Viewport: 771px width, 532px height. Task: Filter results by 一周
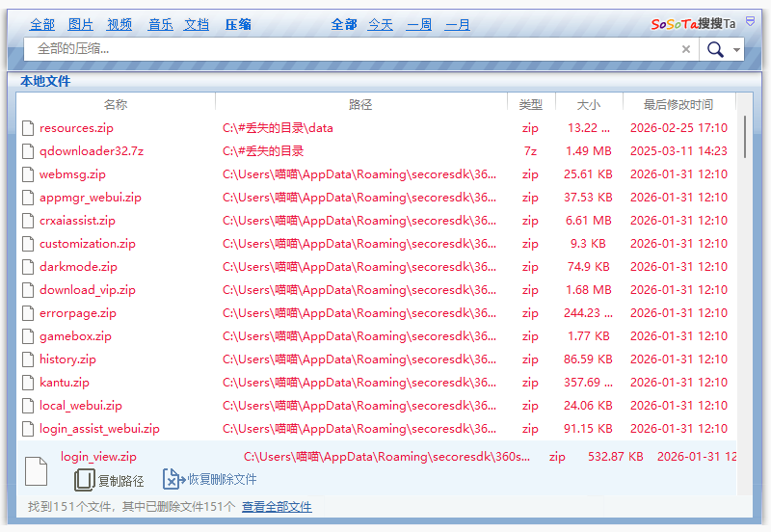coord(419,24)
